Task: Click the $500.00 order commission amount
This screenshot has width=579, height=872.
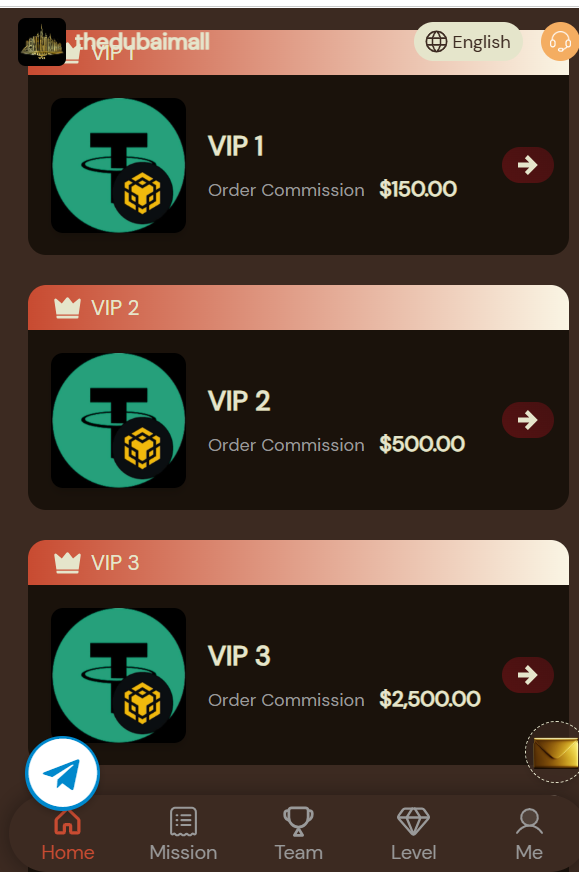Action: [422, 444]
